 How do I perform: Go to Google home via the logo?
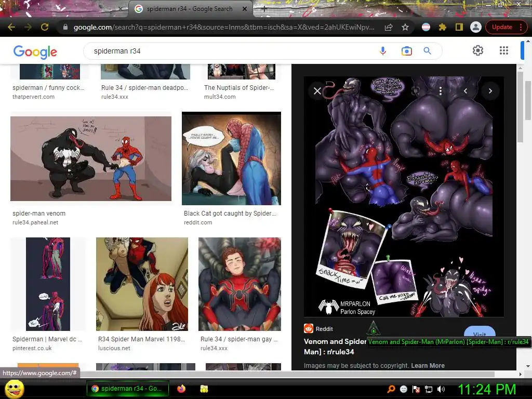pyautogui.click(x=35, y=51)
